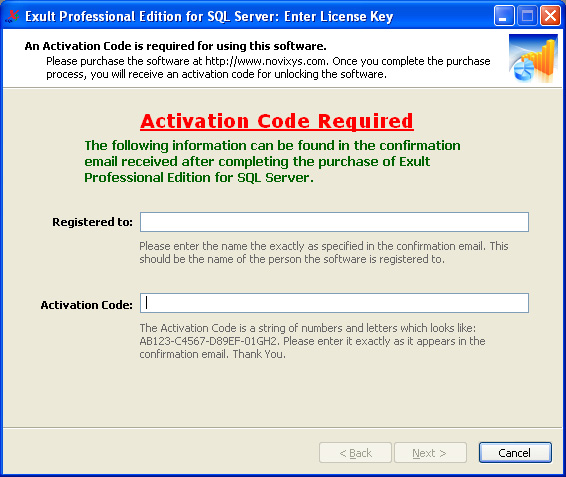Focus the Activation Code input field

tap(334, 303)
